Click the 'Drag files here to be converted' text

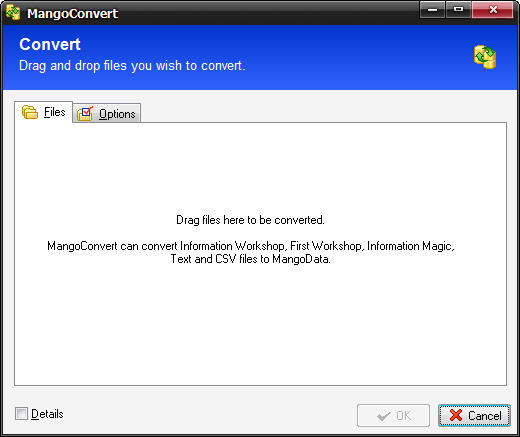(x=250, y=220)
